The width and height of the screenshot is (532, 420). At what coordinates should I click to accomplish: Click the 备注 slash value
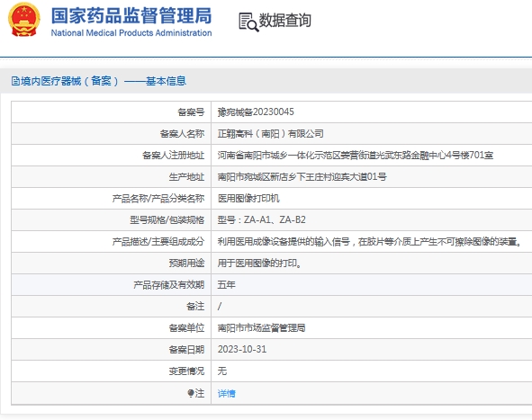[x=220, y=307]
